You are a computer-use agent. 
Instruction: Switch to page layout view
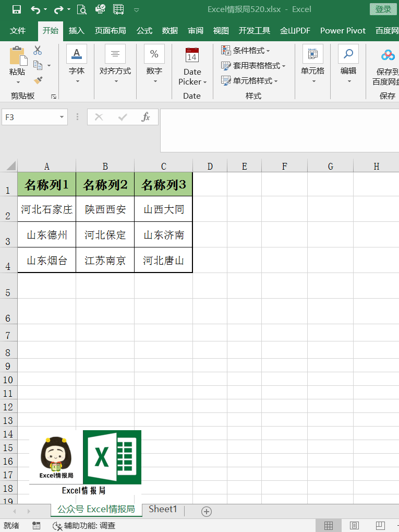point(354,526)
